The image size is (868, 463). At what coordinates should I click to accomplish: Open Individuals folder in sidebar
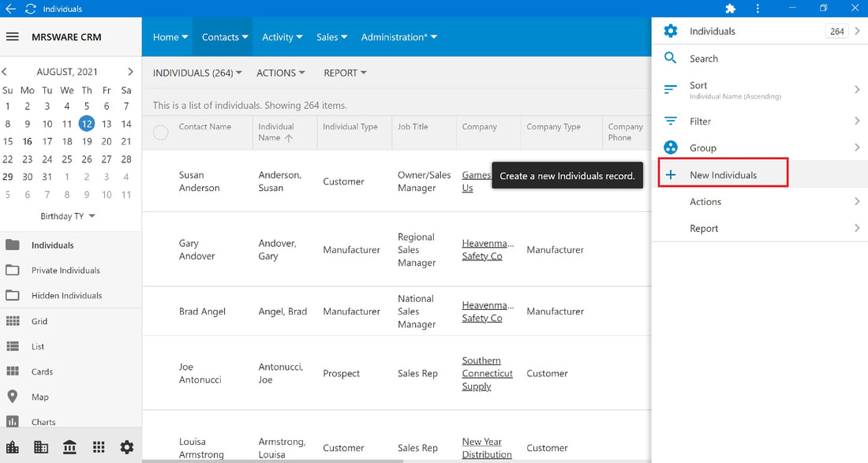(x=71, y=245)
